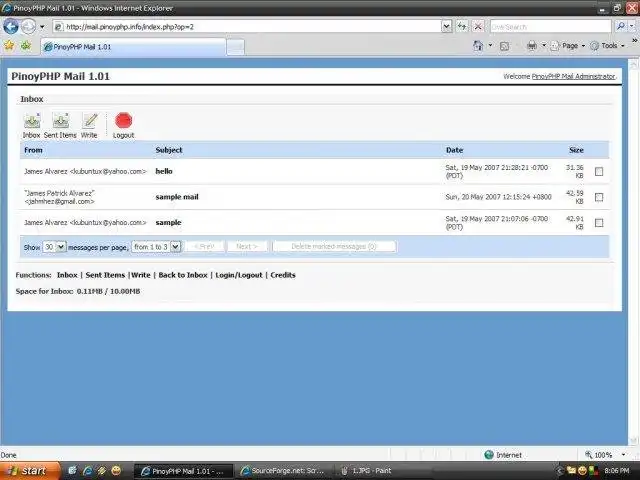Click the browser Forward arrow
Image resolution: width=640 pixels, height=480 pixels.
[29, 27]
